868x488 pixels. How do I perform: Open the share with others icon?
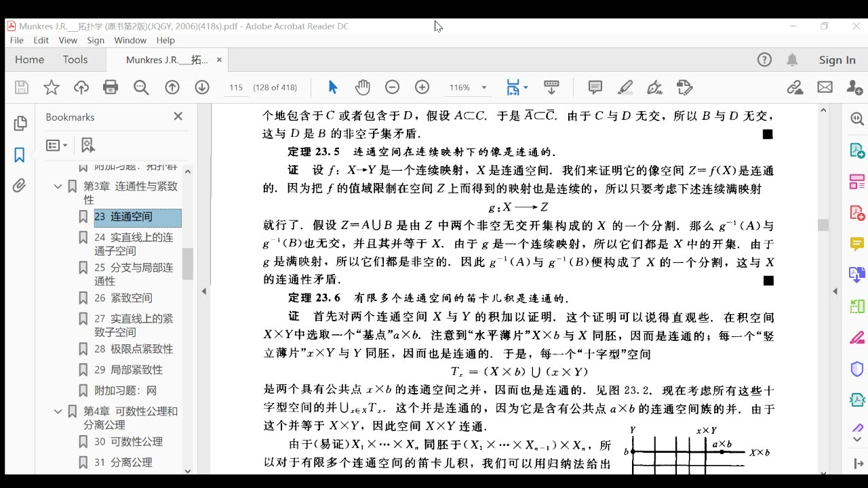(854, 87)
